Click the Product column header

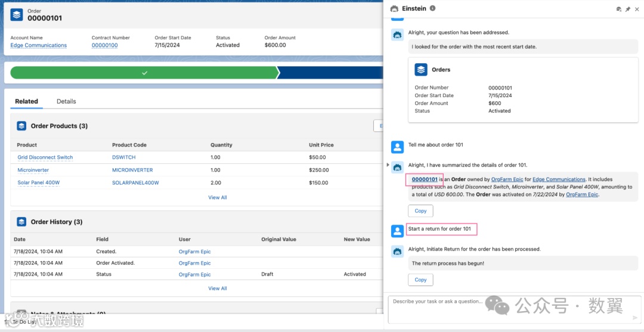(x=27, y=145)
